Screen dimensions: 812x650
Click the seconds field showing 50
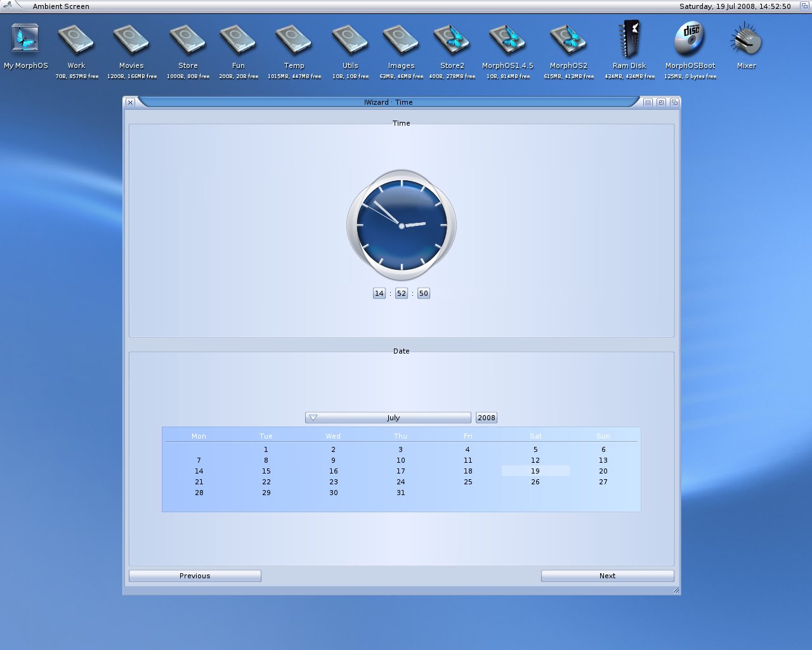(x=423, y=293)
